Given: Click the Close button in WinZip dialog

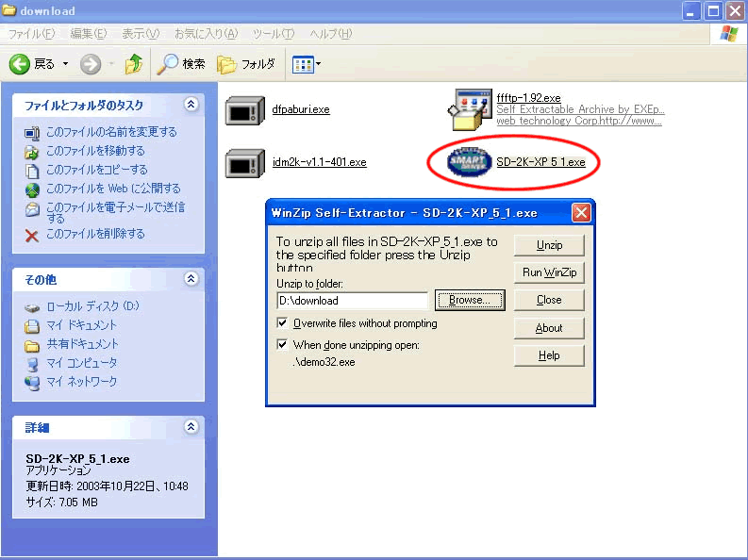Looking at the screenshot, I should pos(549,300).
